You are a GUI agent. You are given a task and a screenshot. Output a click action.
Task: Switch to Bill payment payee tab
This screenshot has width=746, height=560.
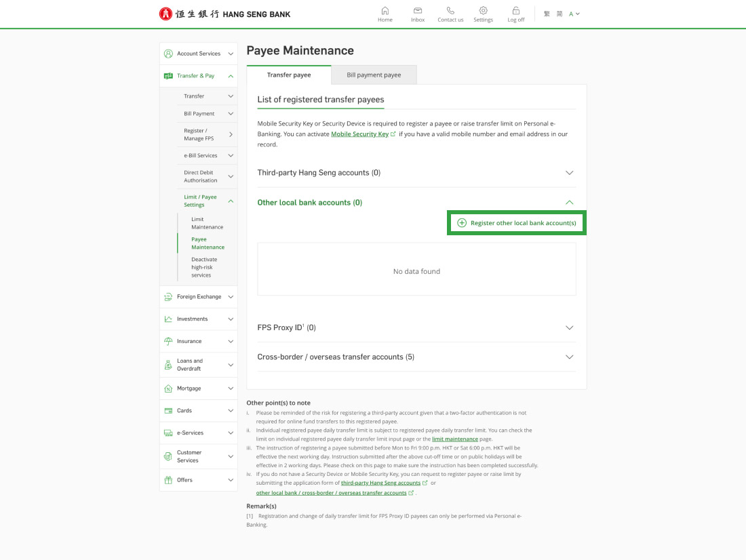click(x=374, y=75)
